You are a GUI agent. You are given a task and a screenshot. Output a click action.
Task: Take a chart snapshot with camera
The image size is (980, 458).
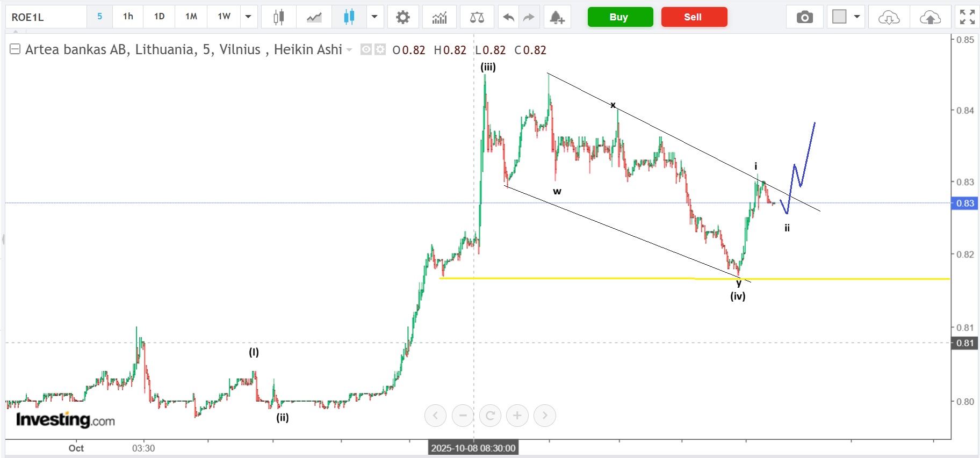(x=804, y=17)
